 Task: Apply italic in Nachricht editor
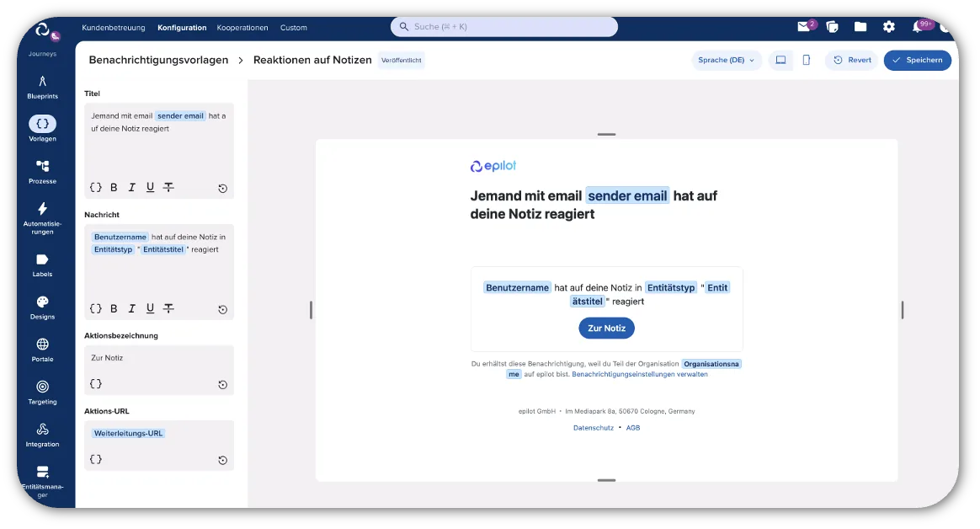(x=132, y=308)
